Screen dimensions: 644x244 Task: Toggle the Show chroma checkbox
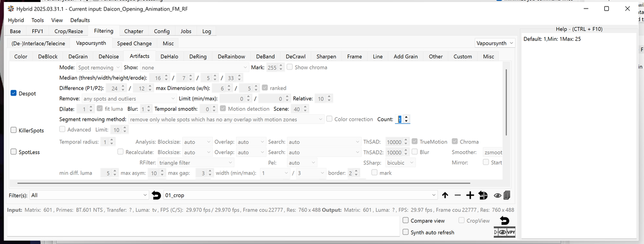(289, 67)
